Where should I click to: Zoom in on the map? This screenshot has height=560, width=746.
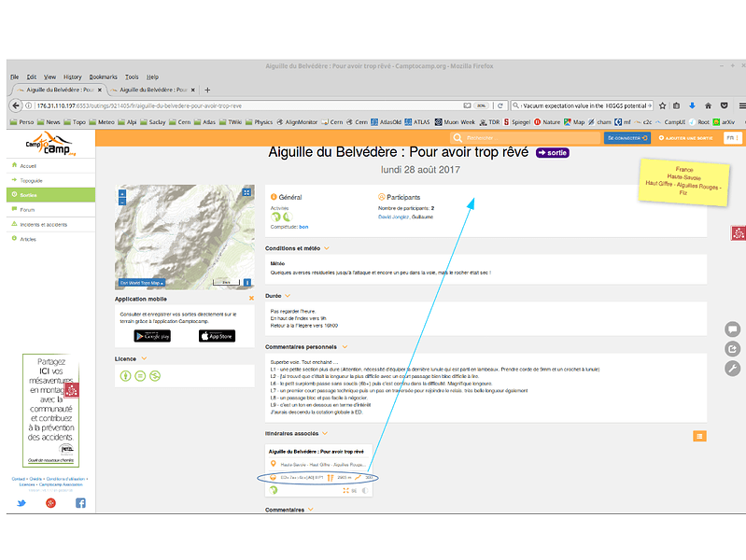click(x=122, y=194)
